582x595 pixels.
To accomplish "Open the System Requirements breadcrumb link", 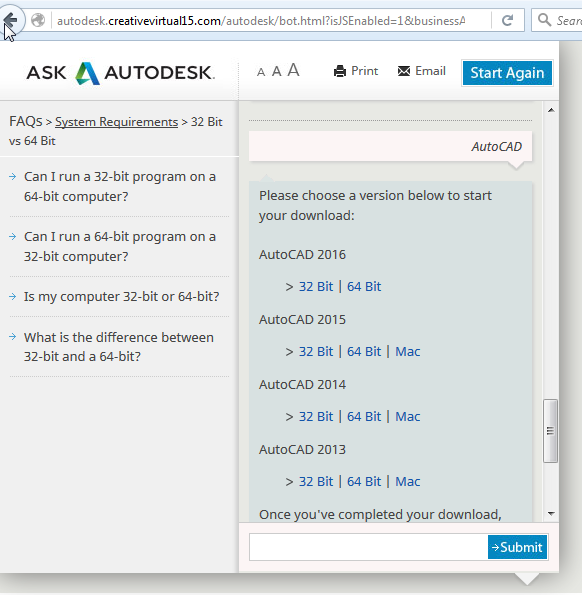I will pyautogui.click(x=116, y=122).
